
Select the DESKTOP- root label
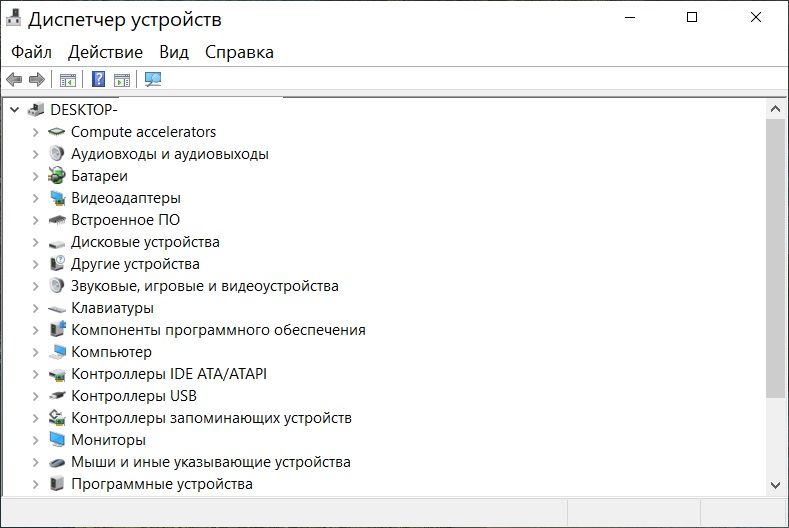[84, 110]
